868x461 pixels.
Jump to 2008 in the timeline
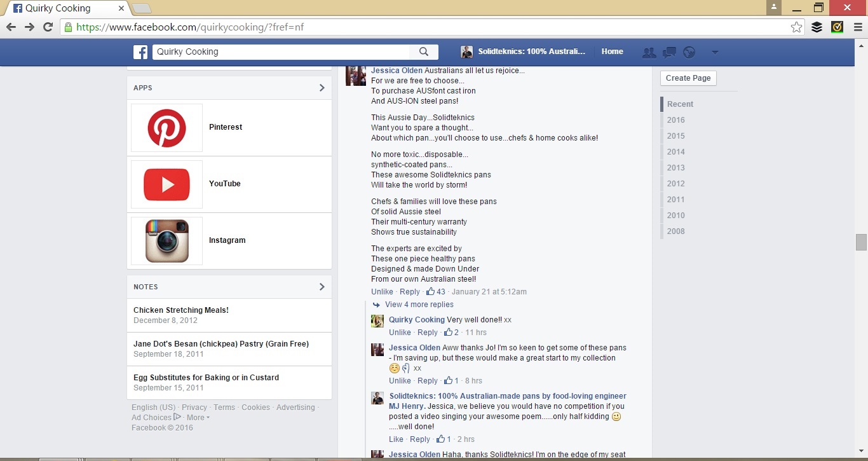pos(676,231)
